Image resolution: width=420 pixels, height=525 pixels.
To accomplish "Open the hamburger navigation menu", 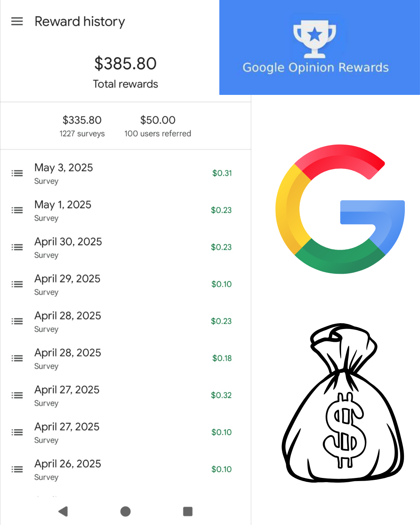I will point(17,21).
